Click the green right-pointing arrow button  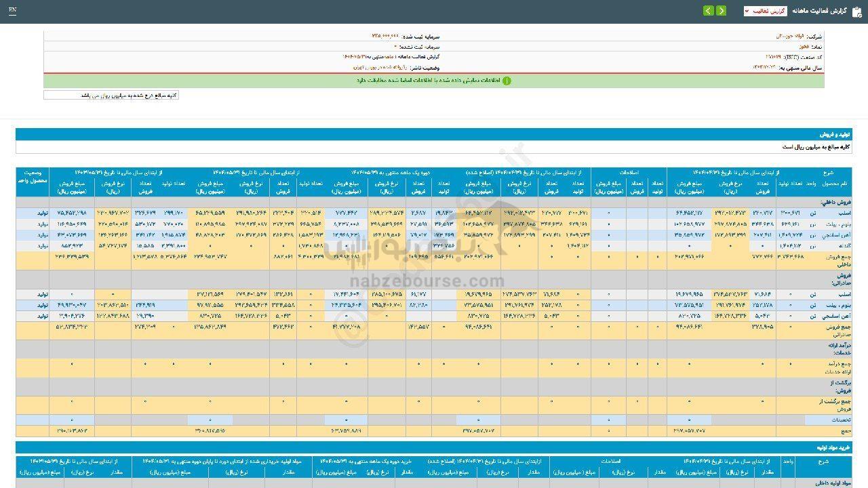click(721, 11)
